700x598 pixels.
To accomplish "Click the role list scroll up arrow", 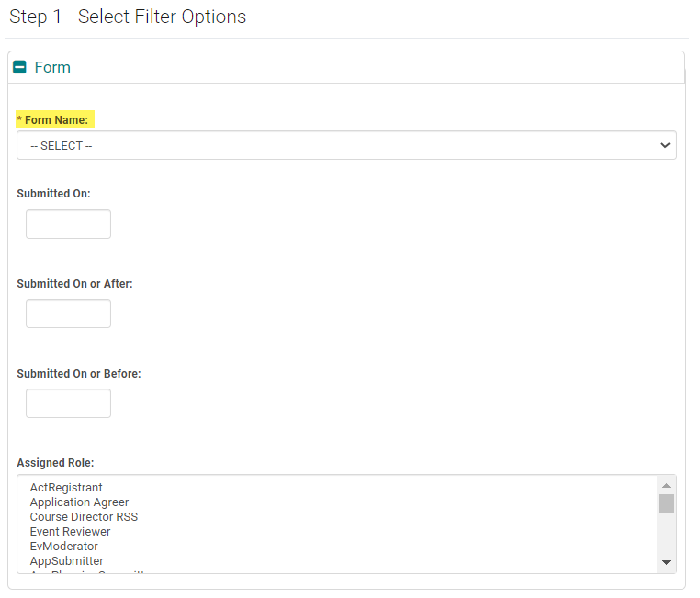I will pos(667,485).
